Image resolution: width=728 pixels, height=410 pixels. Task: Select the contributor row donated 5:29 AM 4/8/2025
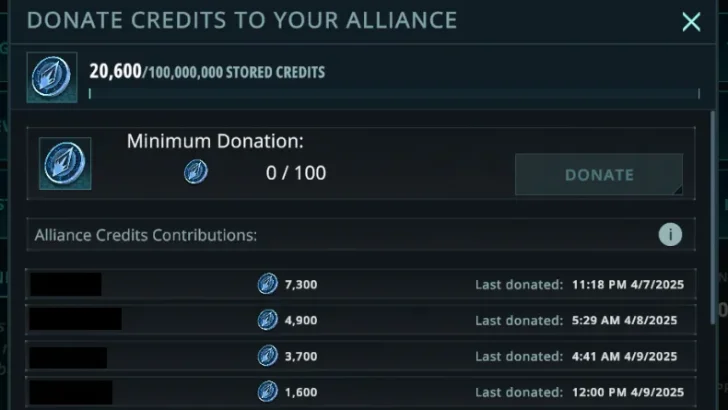(x=360, y=320)
